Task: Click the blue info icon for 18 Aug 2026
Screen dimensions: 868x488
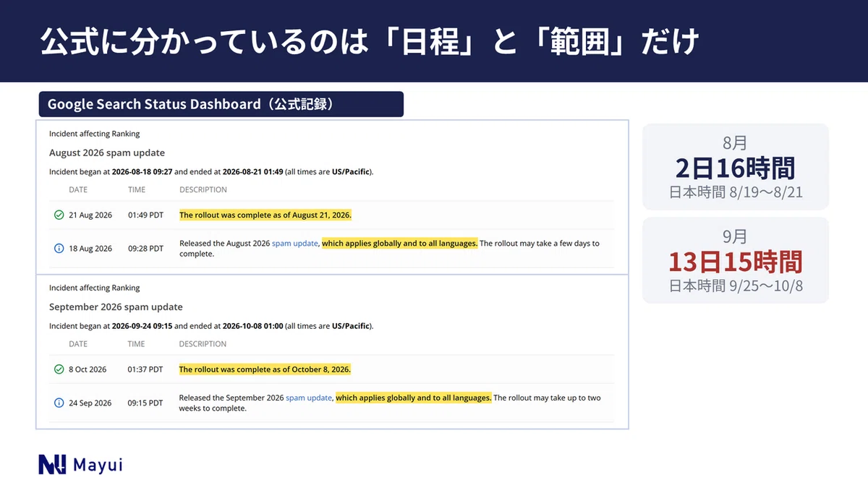Action: tap(59, 249)
